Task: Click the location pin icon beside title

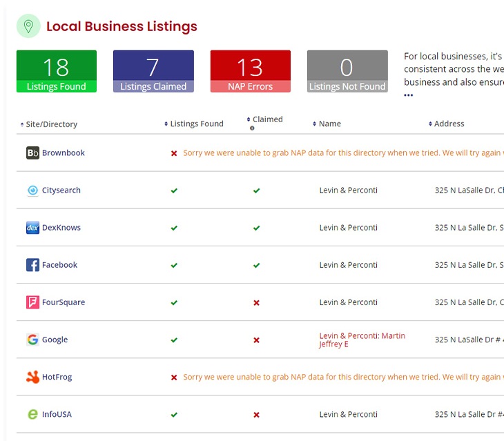Action: click(28, 26)
